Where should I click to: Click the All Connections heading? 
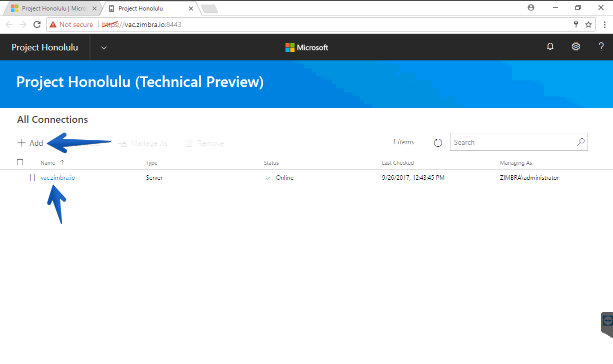pyautogui.click(x=52, y=119)
